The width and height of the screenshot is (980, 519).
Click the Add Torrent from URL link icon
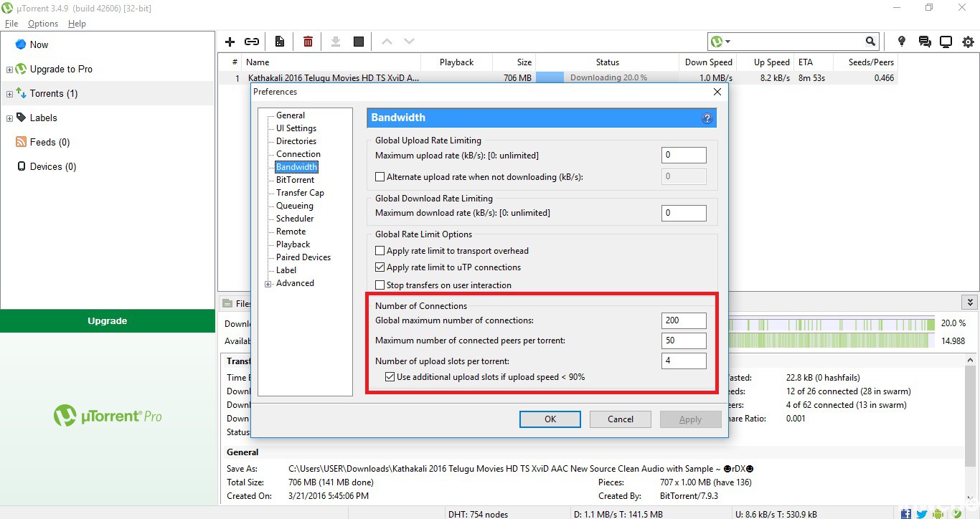pos(252,42)
